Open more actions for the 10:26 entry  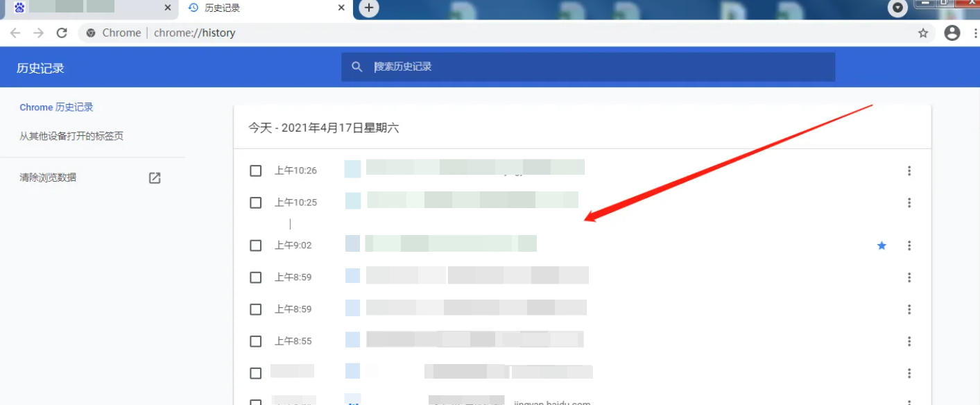coord(909,171)
